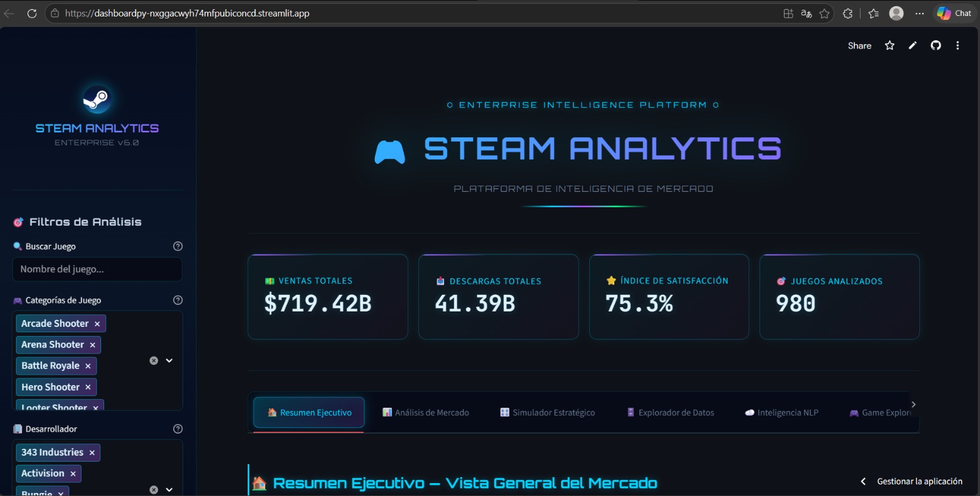Reload the page with refresh icon
The height and width of the screenshot is (496, 980).
click(x=32, y=13)
